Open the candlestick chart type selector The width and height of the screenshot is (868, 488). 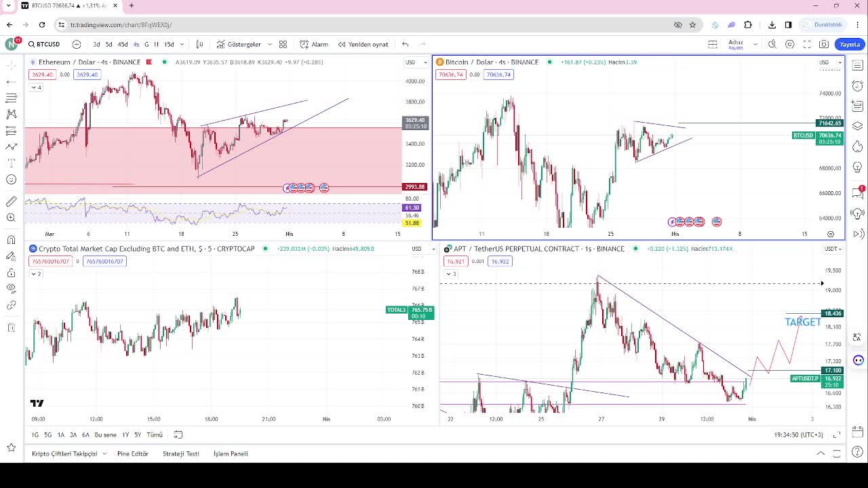pos(199,44)
